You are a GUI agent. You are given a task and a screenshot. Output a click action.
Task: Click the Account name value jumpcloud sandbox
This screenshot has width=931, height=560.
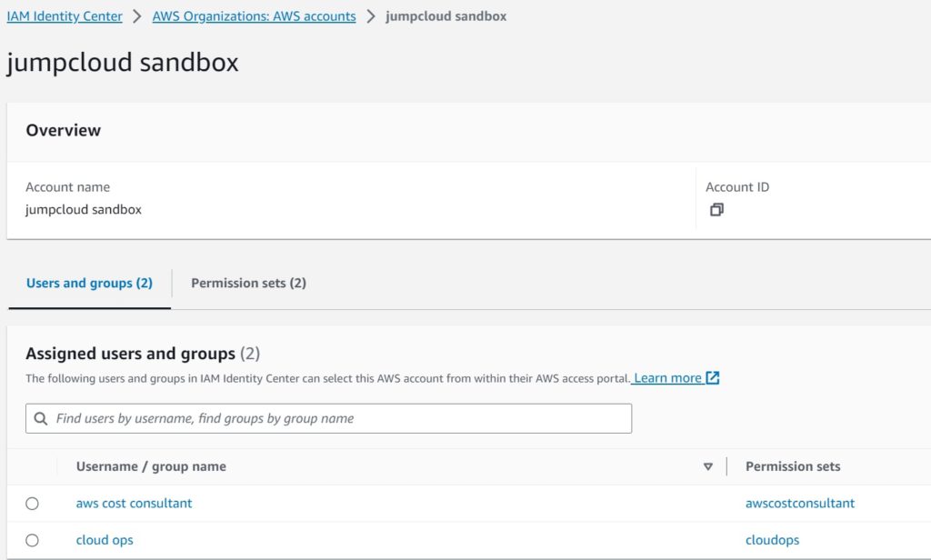pyautogui.click(x=84, y=210)
